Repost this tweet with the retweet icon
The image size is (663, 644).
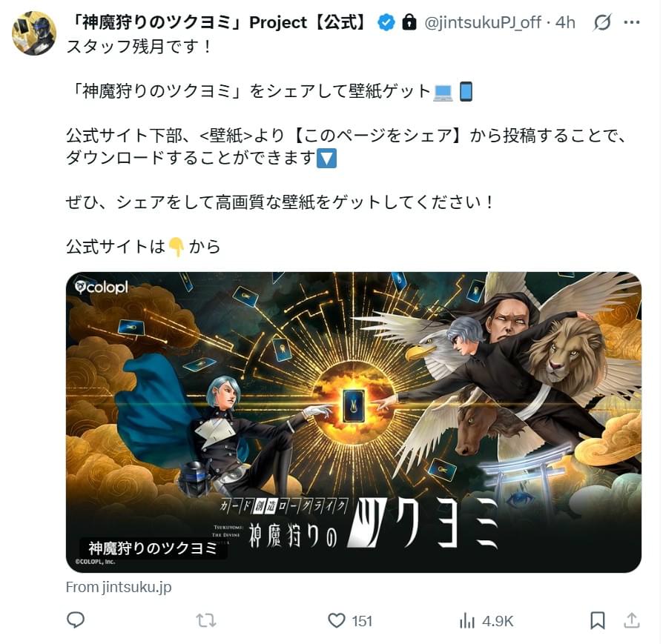206,621
